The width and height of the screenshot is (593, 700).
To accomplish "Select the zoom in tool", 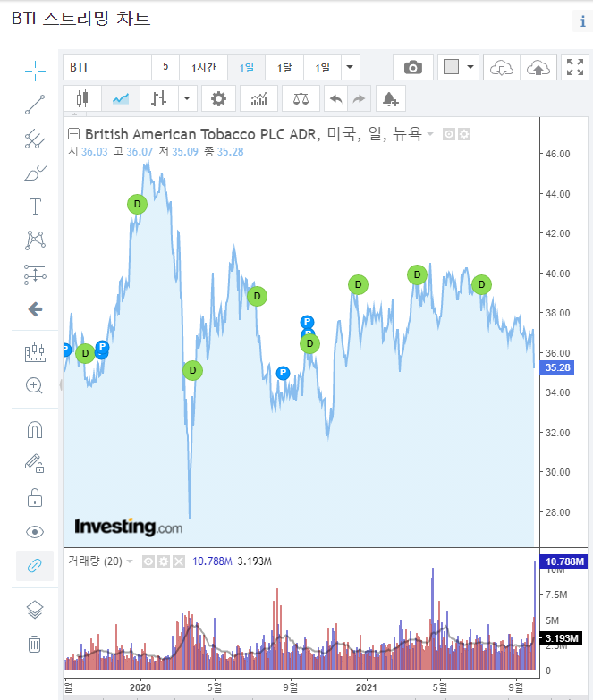I will [x=35, y=385].
